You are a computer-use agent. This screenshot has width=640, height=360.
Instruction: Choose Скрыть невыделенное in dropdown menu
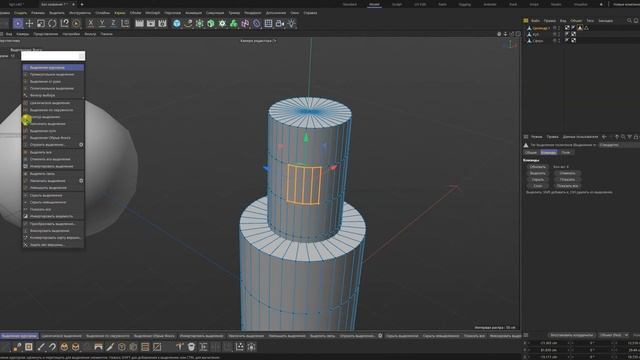pyautogui.click(x=53, y=202)
